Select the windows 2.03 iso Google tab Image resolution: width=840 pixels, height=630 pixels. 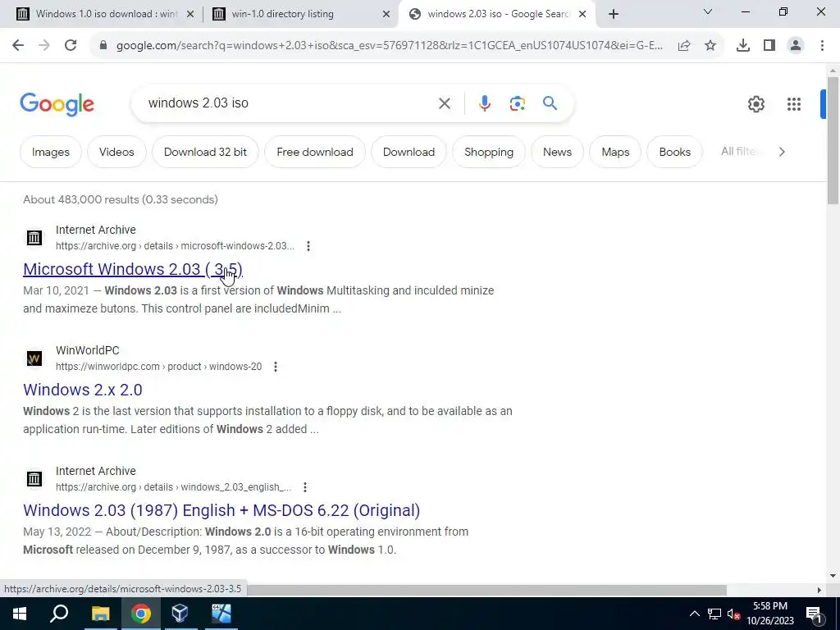pos(497,14)
